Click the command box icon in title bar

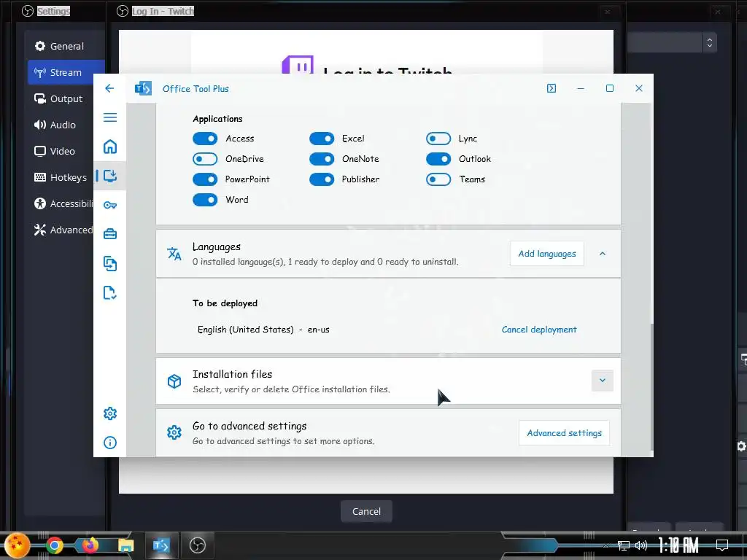[x=551, y=88]
